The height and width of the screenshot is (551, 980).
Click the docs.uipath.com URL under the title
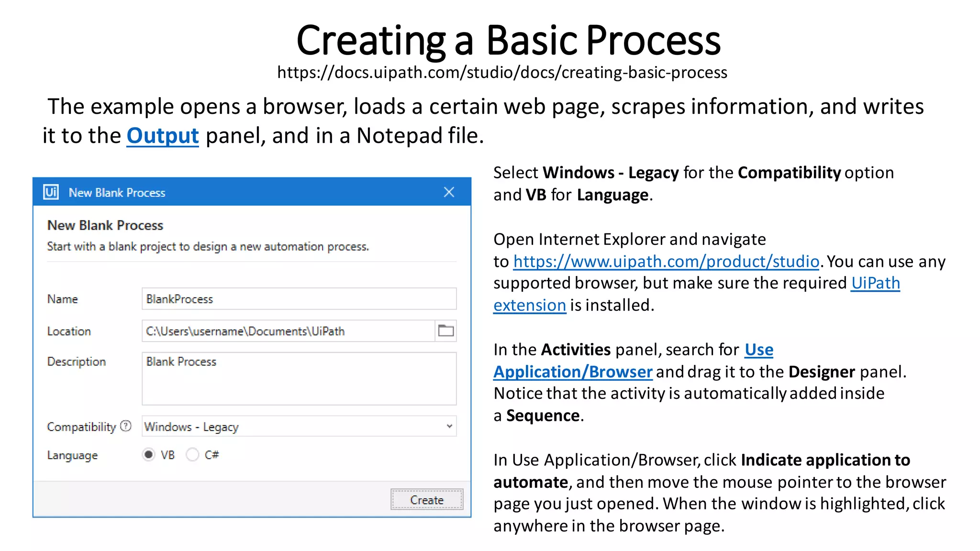(x=502, y=72)
